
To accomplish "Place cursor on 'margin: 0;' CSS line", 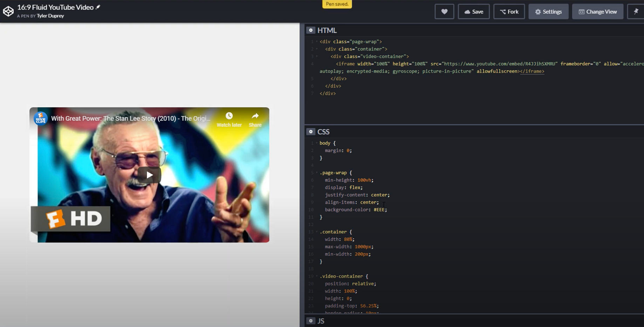I will tap(338, 151).
